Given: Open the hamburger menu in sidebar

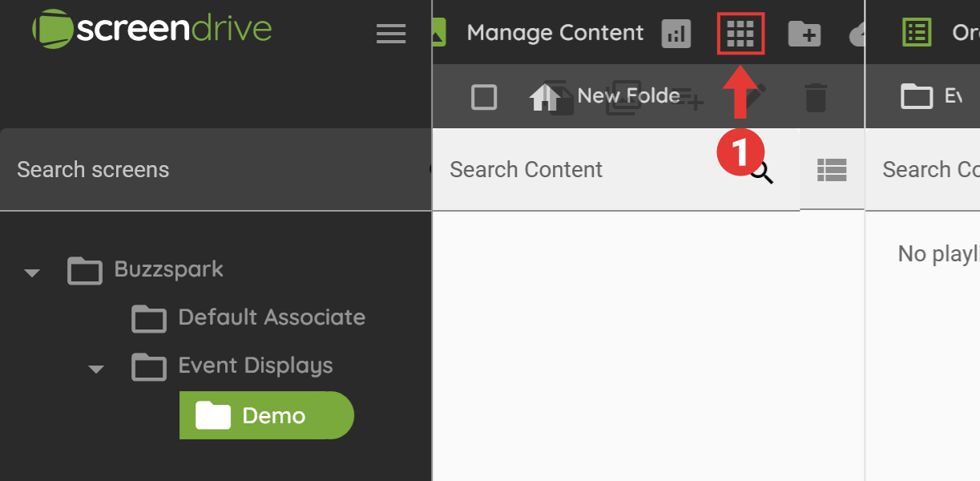Looking at the screenshot, I should [391, 34].
